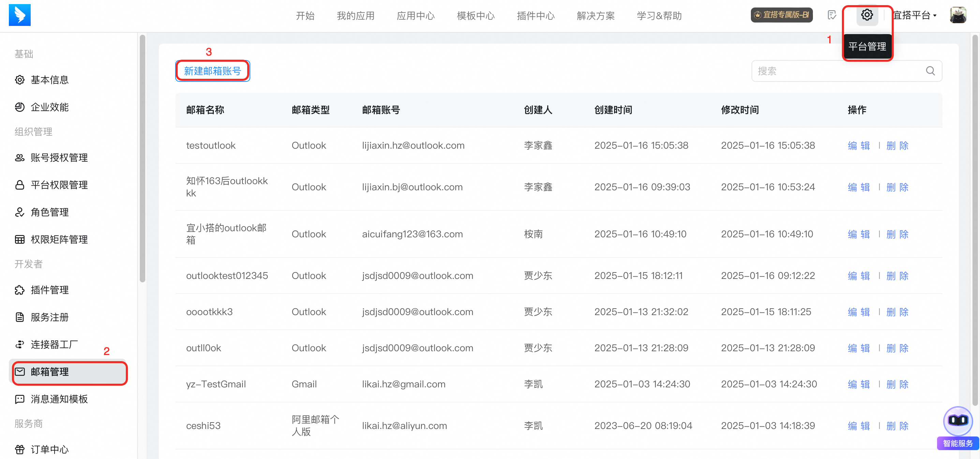This screenshot has height=459, width=980.
Task: Click the 插件管理 puzzle icon
Action: click(x=20, y=290)
